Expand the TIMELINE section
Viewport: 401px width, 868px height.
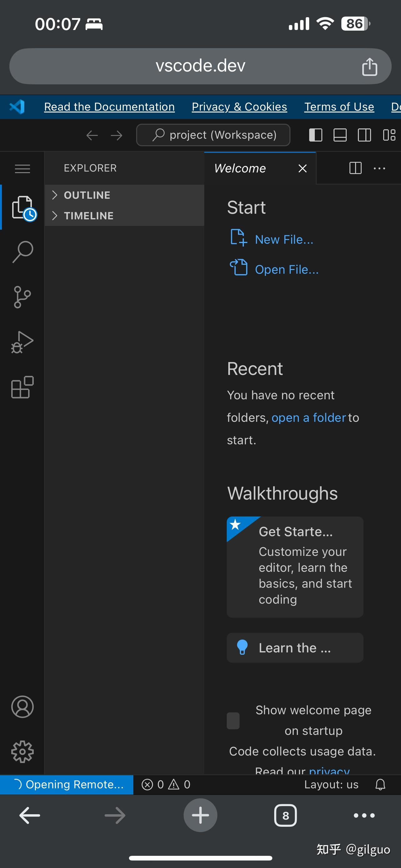(89, 216)
